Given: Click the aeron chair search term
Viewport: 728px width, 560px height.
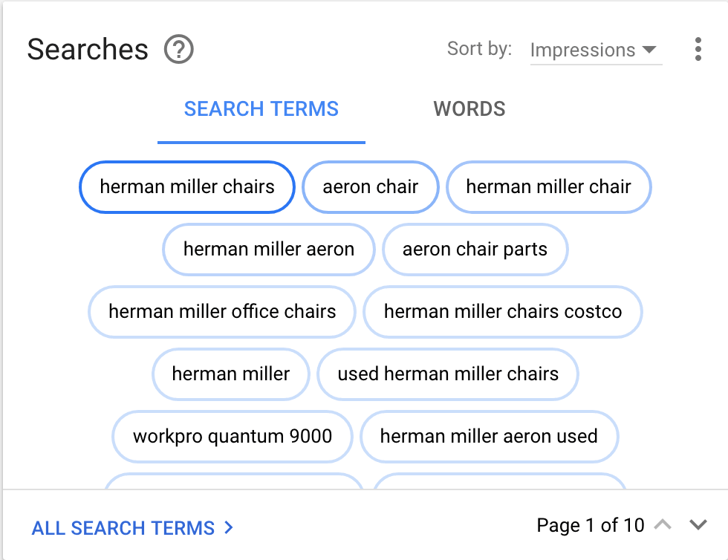Looking at the screenshot, I should point(370,187).
